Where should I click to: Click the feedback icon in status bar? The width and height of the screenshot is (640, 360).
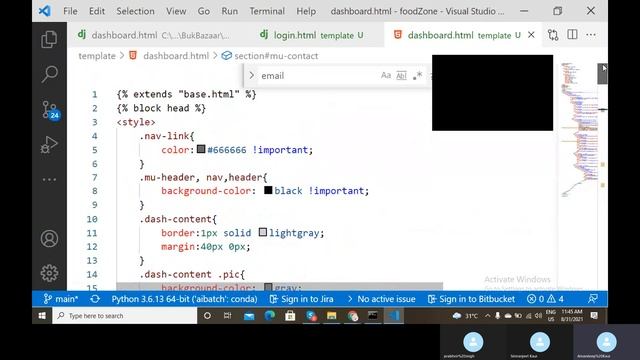(593, 299)
